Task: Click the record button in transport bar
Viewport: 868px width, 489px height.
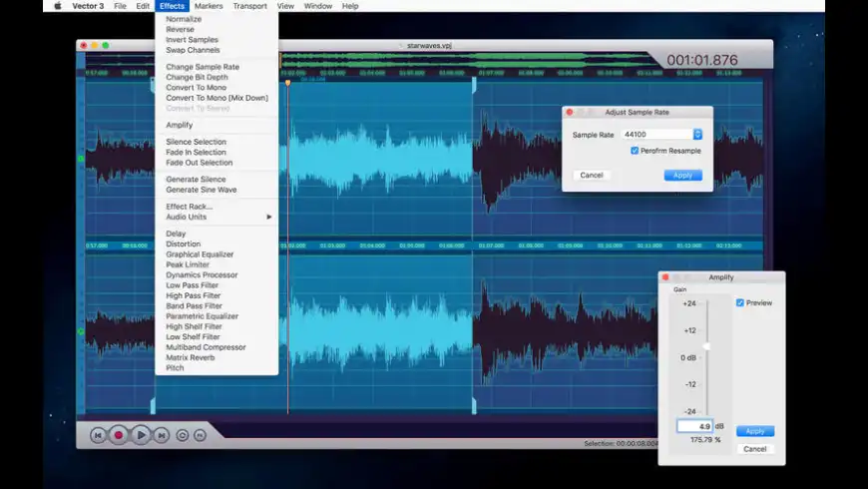Action: coord(119,435)
